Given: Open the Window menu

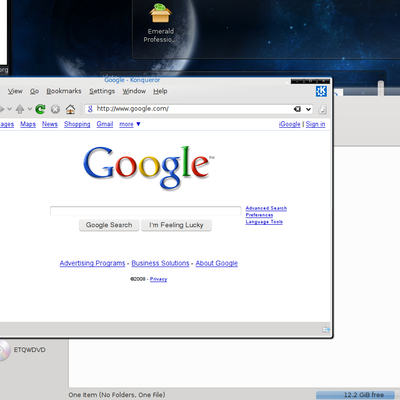Looking at the screenshot, I should [x=134, y=91].
